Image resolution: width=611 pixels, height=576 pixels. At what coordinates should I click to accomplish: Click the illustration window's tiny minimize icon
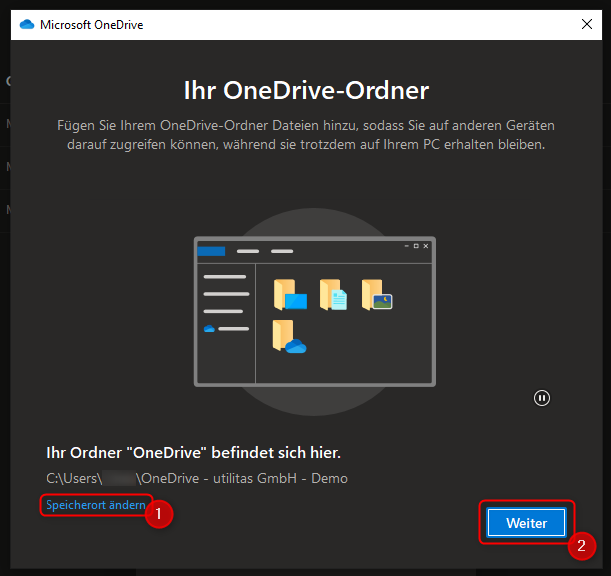coord(406,245)
